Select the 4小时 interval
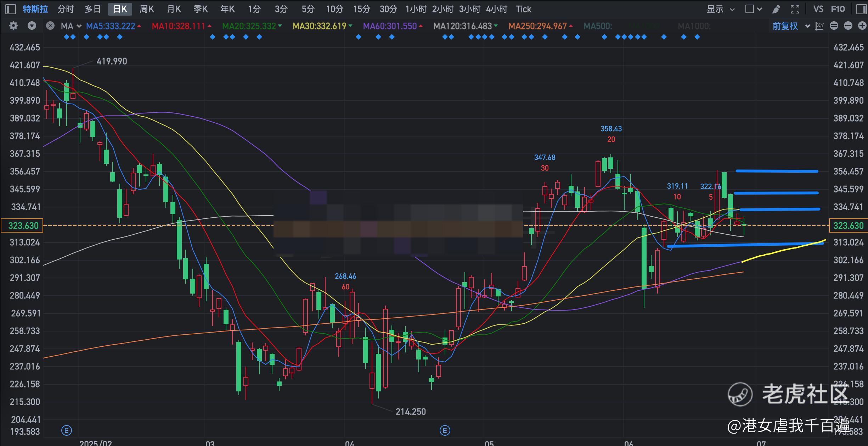 click(497, 9)
